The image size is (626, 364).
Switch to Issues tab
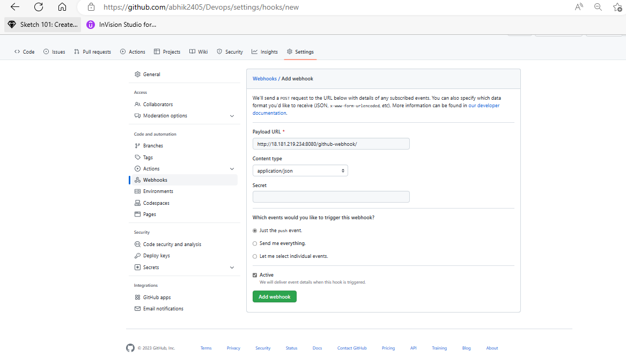54,52
